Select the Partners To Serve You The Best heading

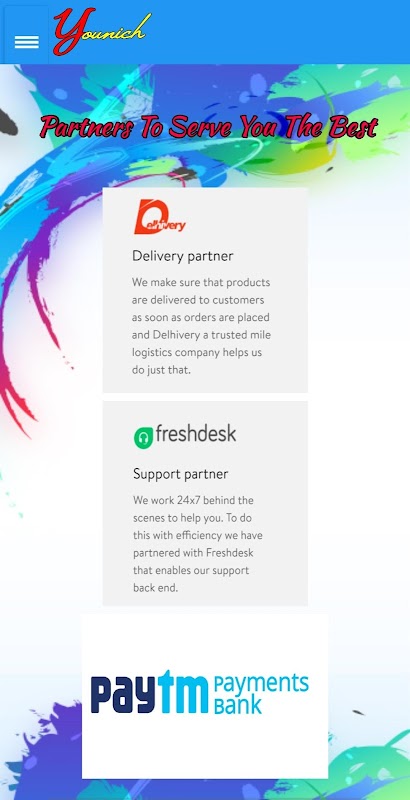click(209, 128)
